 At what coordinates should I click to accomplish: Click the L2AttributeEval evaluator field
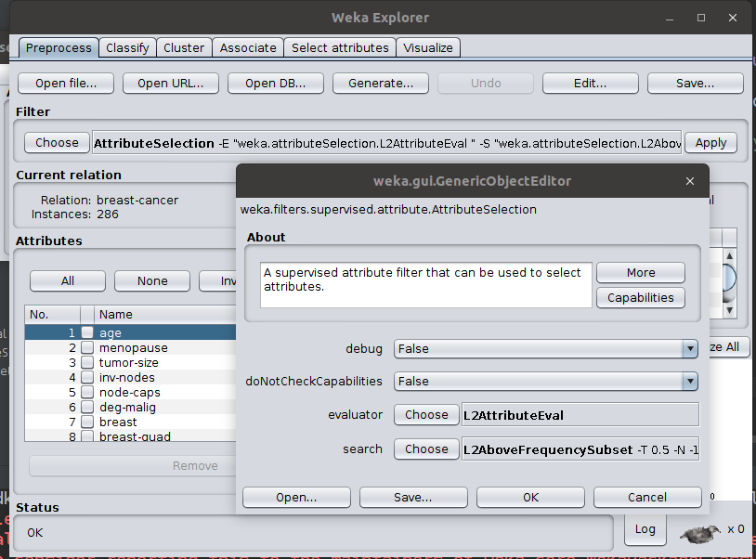pyautogui.click(x=580, y=415)
